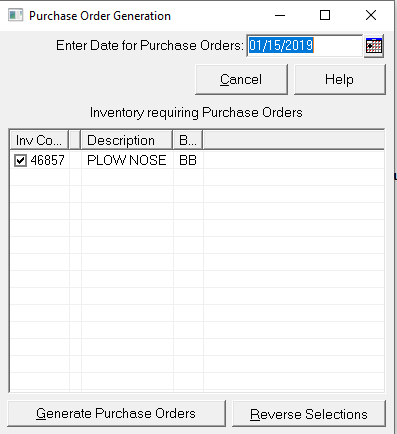Viewport: 397px width, 434px height.
Task: Click Generate Purchase Orders button
Action: click(116, 413)
